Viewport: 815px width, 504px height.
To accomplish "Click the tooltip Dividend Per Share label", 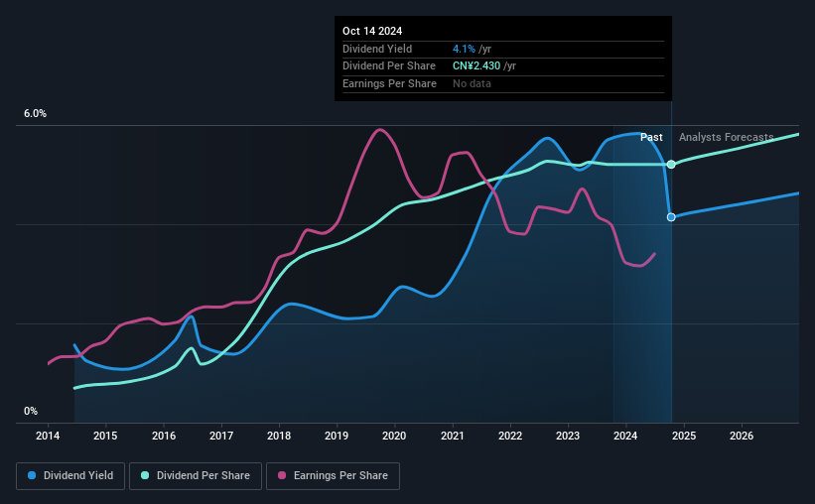I will click(389, 66).
